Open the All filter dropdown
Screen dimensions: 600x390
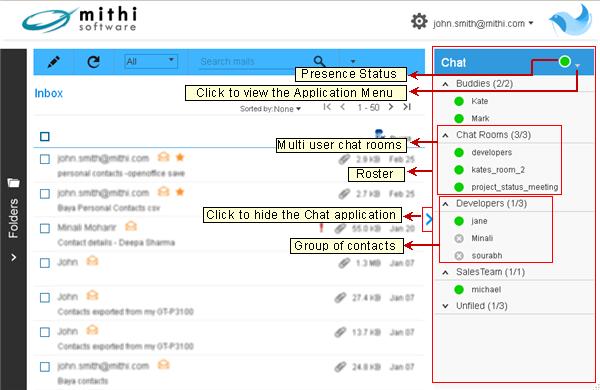[151, 61]
